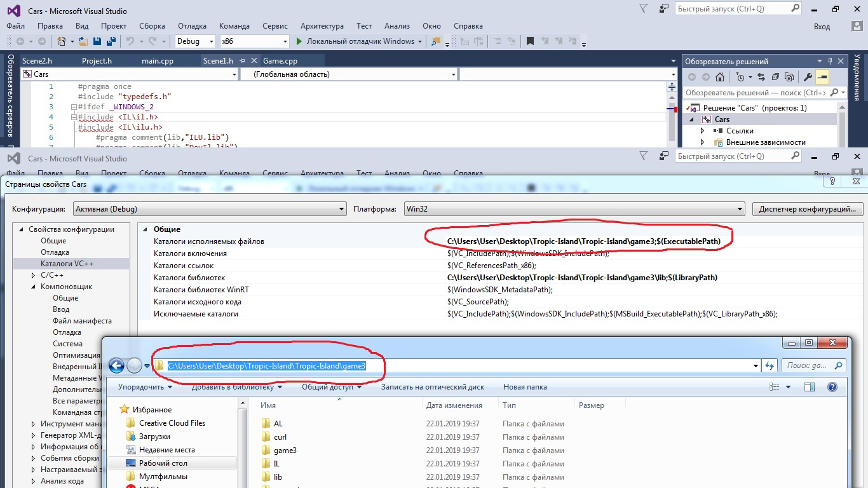Sort files by the Дата изменения column
The image size is (868, 488).
(454, 405)
